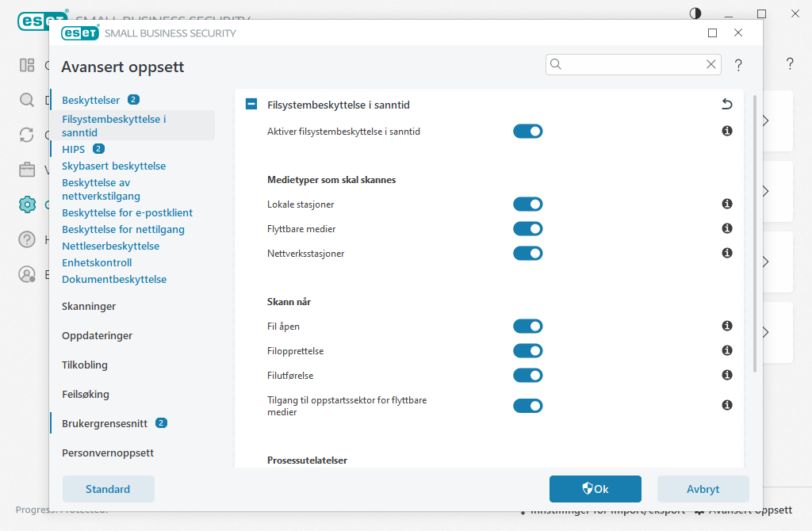Viewport: 812px width, 531px height.
Task: Click the Standard button to restore defaults
Action: [x=108, y=489]
